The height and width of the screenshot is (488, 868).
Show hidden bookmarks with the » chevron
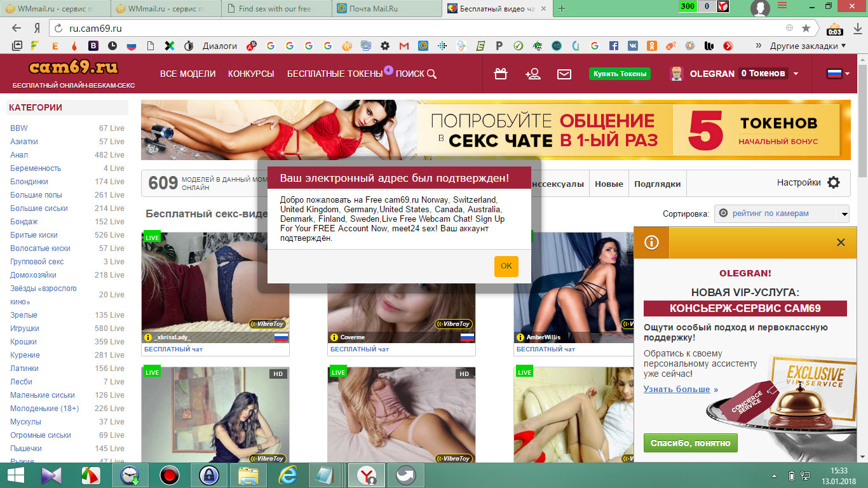click(x=758, y=46)
